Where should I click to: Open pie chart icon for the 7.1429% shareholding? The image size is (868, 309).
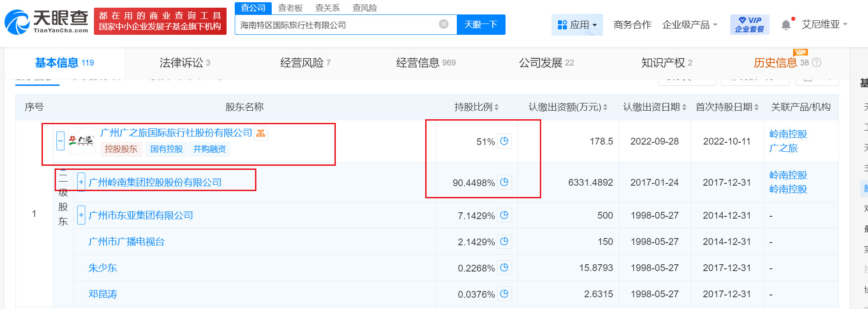click(x=504, y=215)
